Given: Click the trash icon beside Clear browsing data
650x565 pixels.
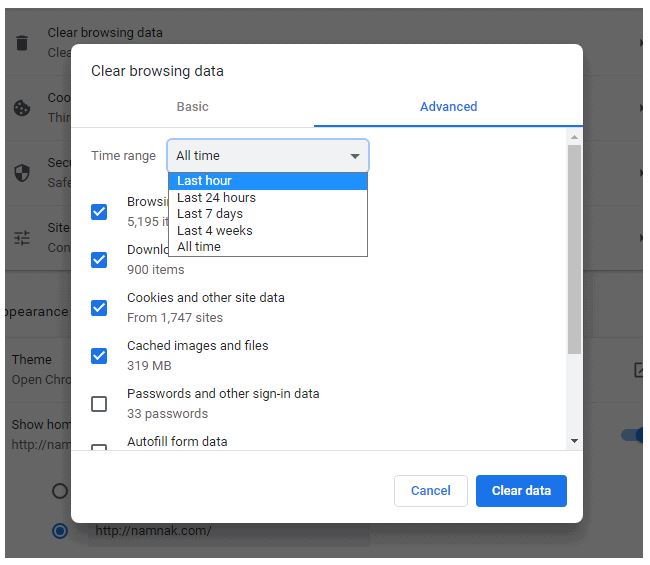Looking at the screenshot, I should tap(22, 43).
